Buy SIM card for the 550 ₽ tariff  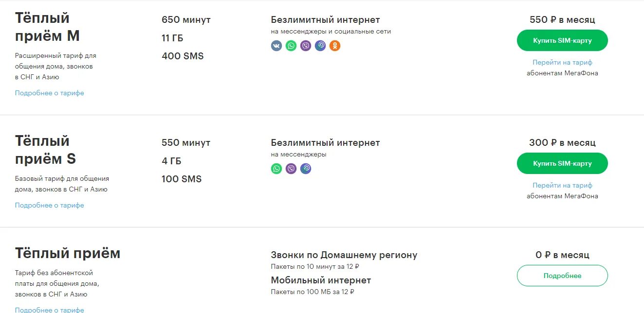[562, 40]
